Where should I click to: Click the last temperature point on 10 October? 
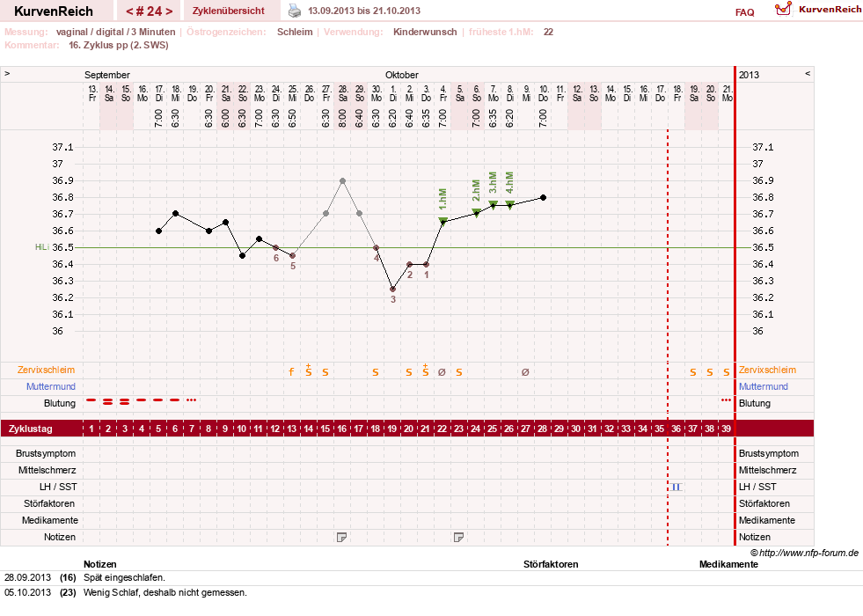click(x=544, y=197)
